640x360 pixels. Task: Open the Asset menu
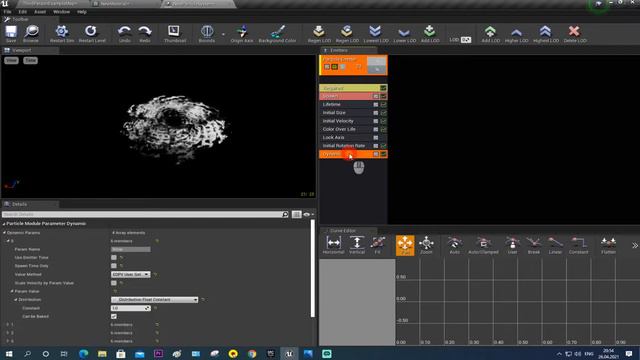40,12
